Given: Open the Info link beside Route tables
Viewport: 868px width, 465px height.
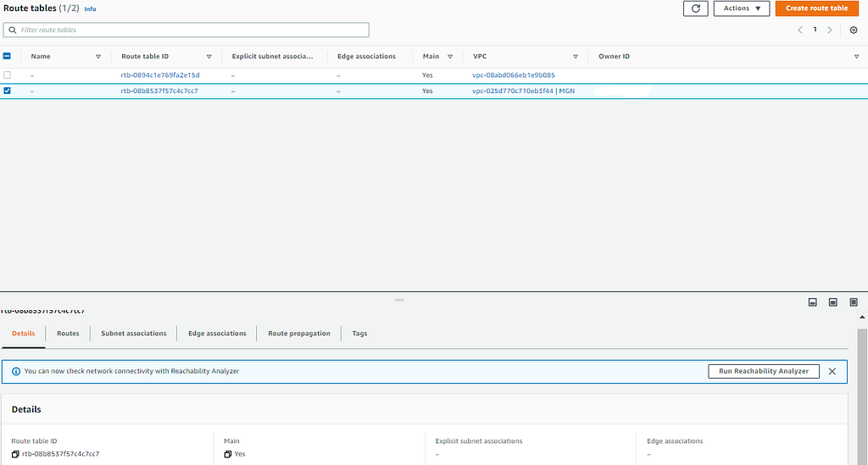Looking at the screenshot, I should [90, 8].
